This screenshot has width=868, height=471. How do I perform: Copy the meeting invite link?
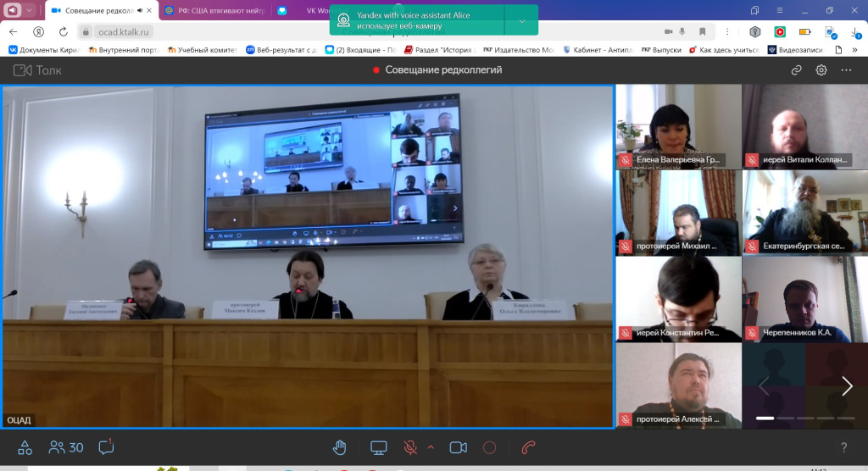796,70
